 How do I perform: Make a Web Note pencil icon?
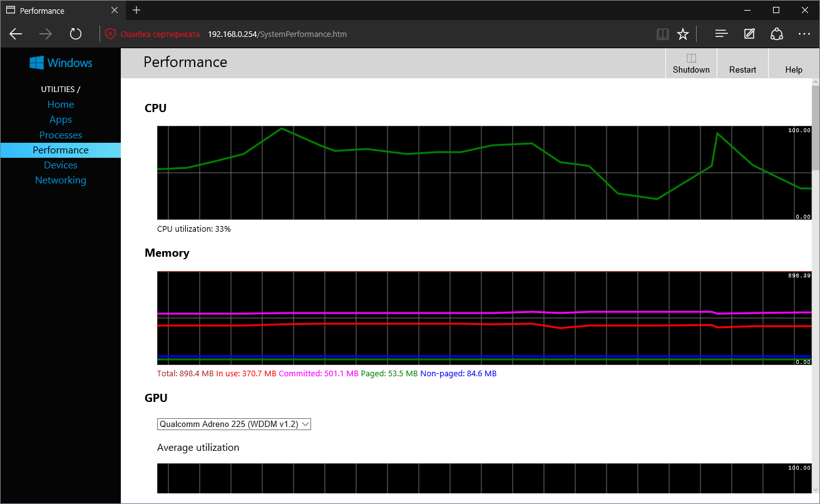tap(749, 34)
